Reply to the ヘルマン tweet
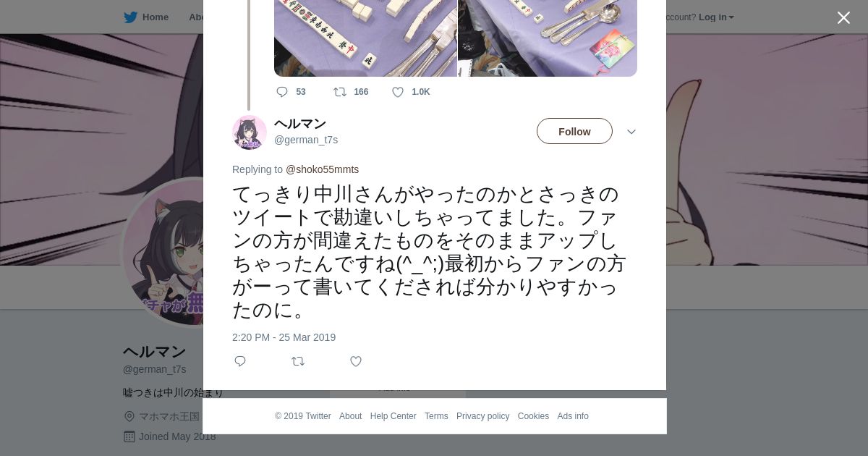Image resolution: width=868 pixels, height=456 pixels. pyautogui.click(x=240, y=361)
